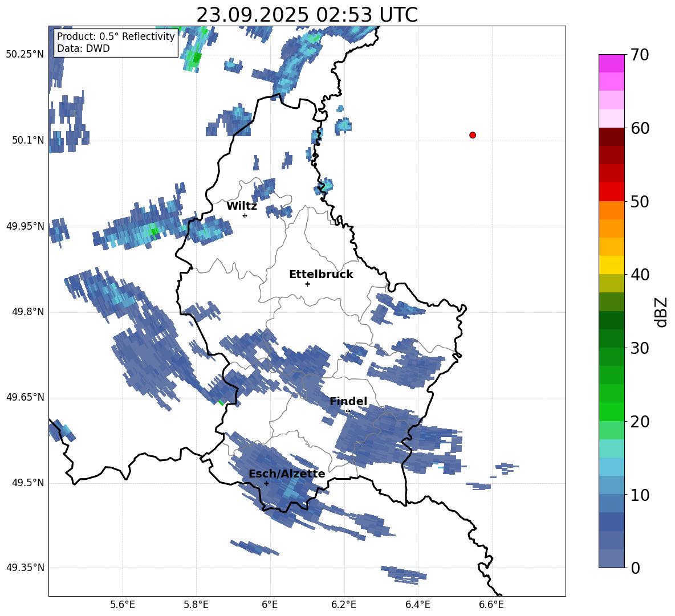Click the 'Data: DWD' legend text
Image resolution: width=675 pixels, height=616 pixels.
(83, 48)
